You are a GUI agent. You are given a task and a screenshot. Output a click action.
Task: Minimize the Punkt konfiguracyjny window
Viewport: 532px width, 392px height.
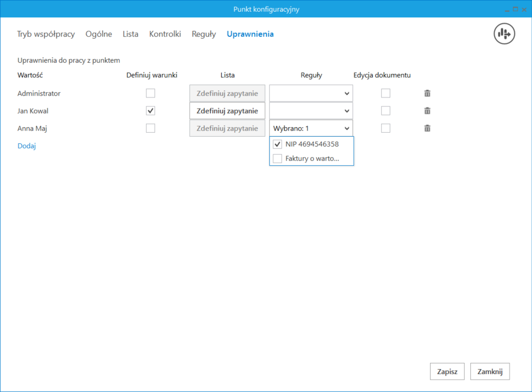(x=507, y=10)
